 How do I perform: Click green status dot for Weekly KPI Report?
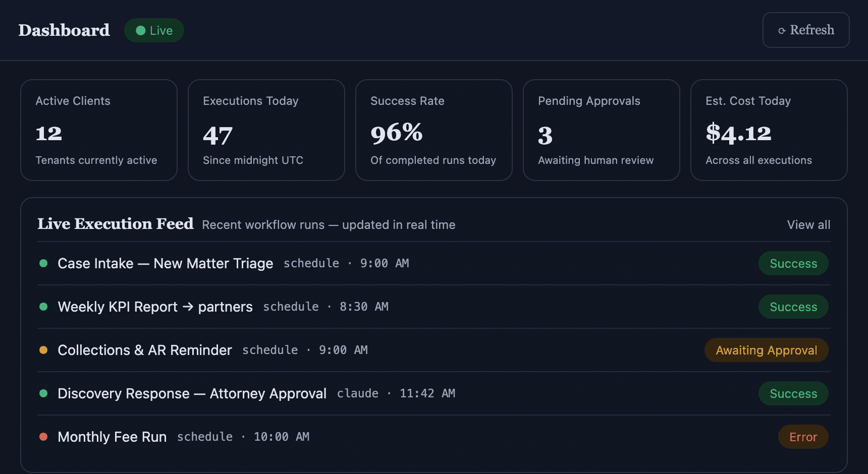(43, 307)
